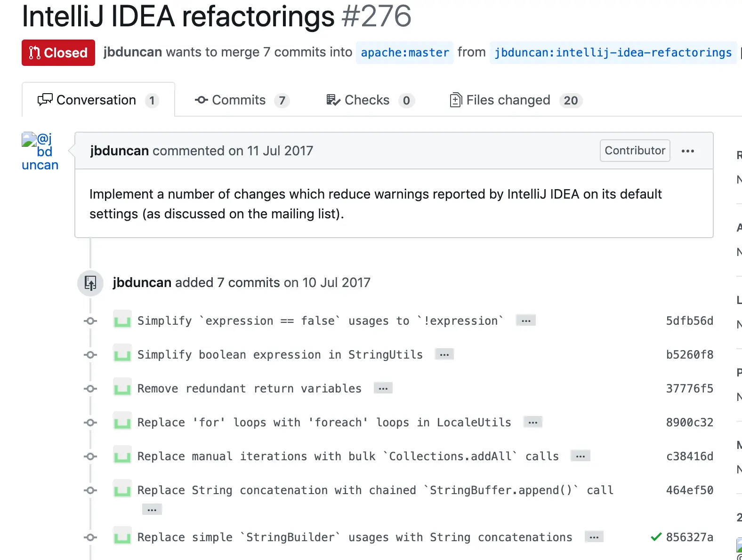The image size is (742, 560).
Task: Open commit hash 5dfb56d
Action: pyautogui.click(x=689, y=321)
